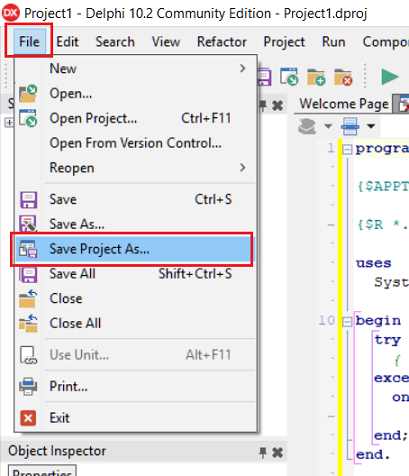This screenshot has height=476, width=409.
Task: Select Open From Version Control...
Action: click(x=136, y=143)
